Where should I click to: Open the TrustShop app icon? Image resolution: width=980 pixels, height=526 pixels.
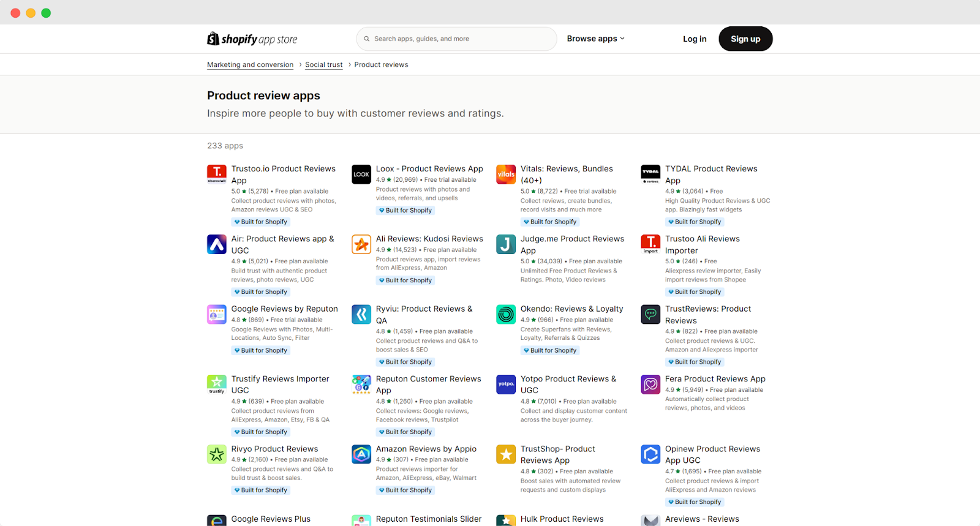(506, 454)
